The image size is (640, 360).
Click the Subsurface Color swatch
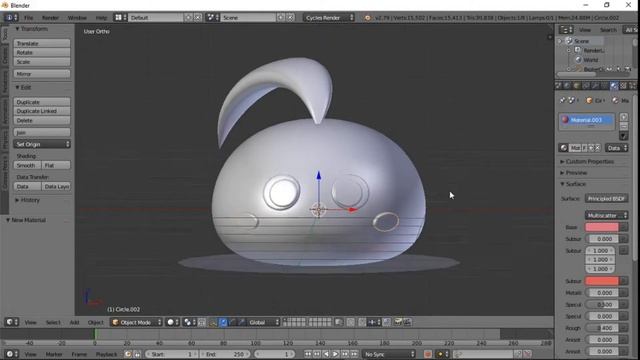pyautogui.click(x=602, y=281)
